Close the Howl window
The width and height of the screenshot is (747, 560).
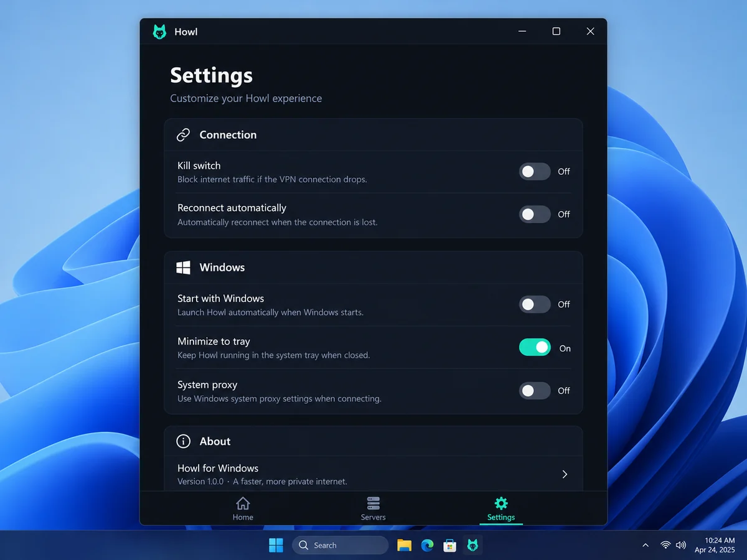point(590,32)
